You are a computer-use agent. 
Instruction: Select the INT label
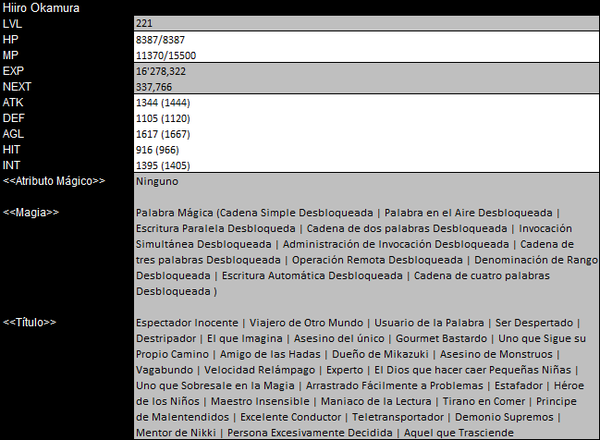(11, 165)
